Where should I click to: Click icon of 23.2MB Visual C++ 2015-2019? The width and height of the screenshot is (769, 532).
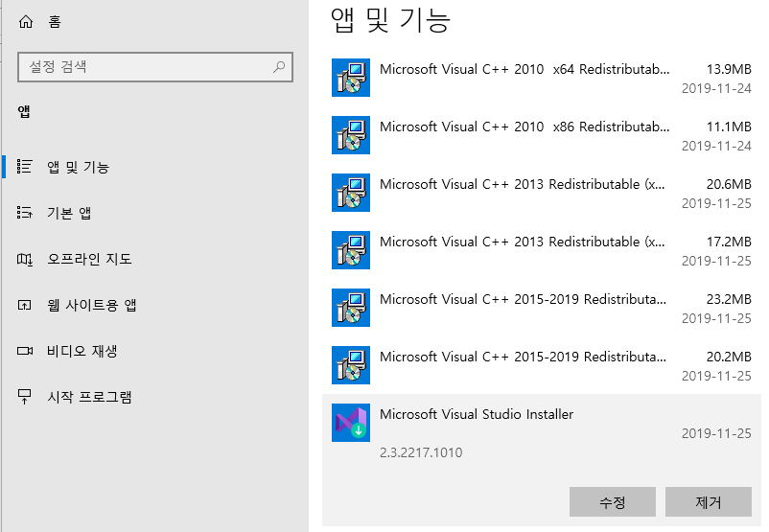point(351,308)
